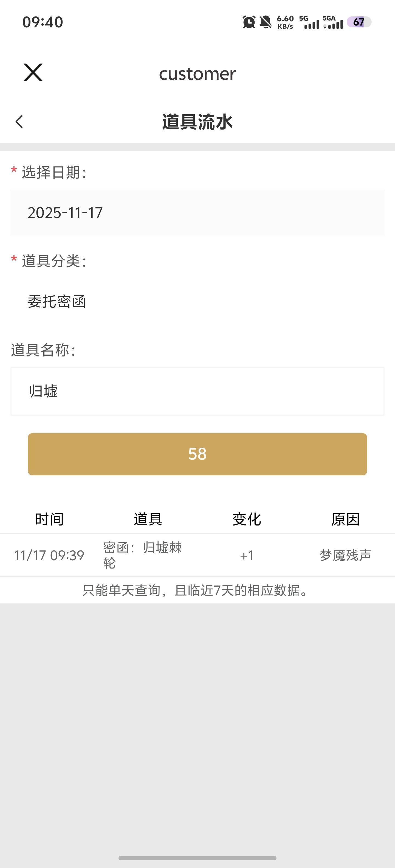Screen dimensions: 395x868
Task: Close the customer page with X
Action: pos(33,72)
